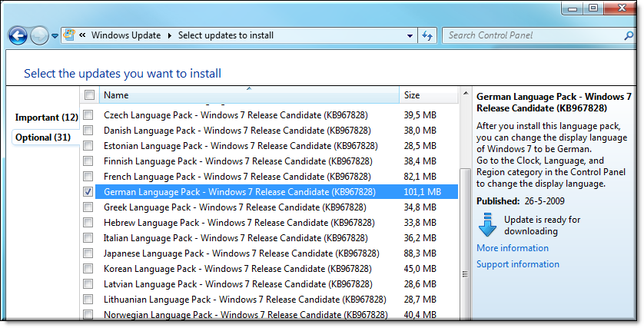Click the Control Panel address bar icon

(x=69, y=35)
